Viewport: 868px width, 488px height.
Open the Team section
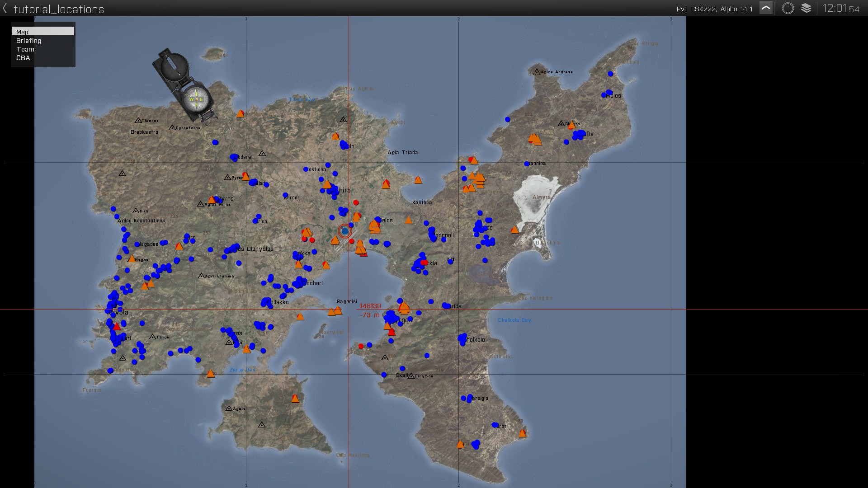tap(25, 49)
